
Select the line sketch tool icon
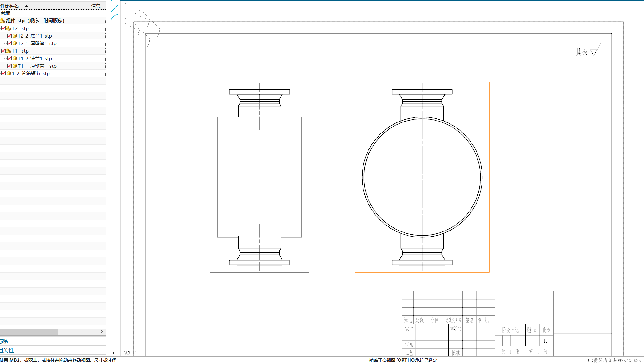point(115,8)
